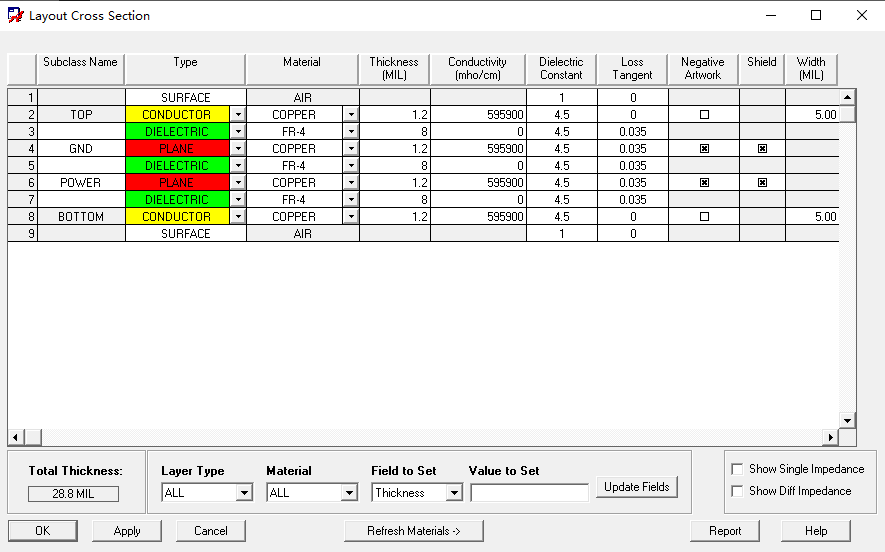
Task: Enable Show Diff Impedance option
Action: pos(737,491)
